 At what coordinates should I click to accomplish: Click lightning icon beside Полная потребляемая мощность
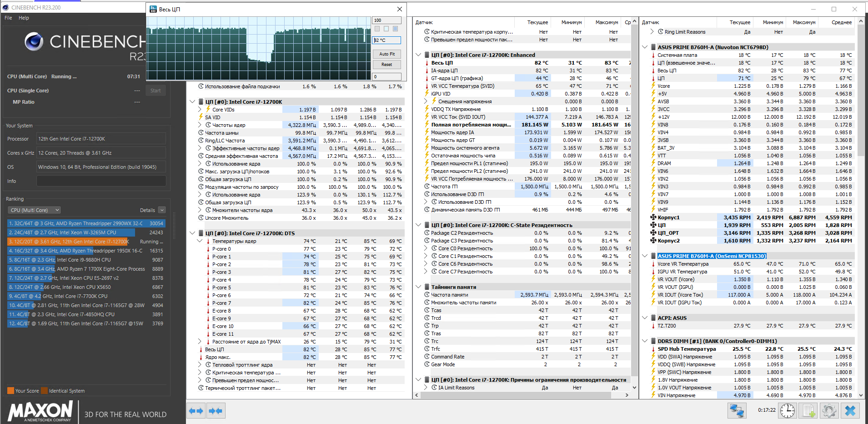point(427,125)
